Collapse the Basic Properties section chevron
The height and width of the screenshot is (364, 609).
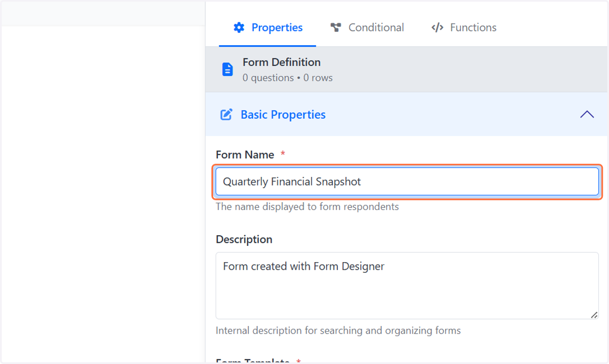[x=587, y=115]
